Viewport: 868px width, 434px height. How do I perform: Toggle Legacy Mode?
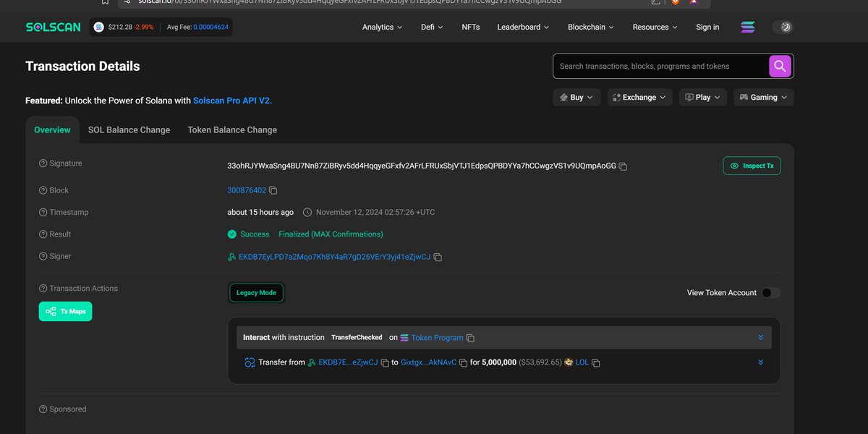[x=256, y=293]
